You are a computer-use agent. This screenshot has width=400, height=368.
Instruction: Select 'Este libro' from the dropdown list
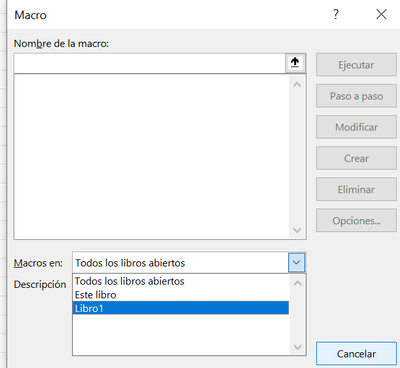pyautogui.click(x=180, y=295)
